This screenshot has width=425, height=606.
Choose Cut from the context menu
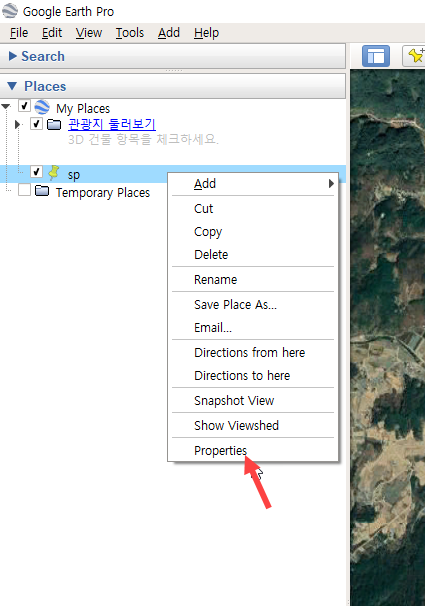coord(253,209)
